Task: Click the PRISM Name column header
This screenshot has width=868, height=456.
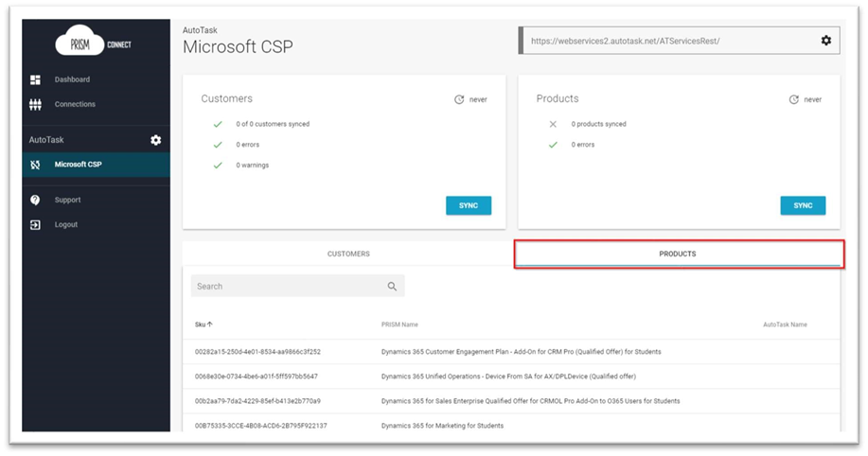Action: coord(399,324)
